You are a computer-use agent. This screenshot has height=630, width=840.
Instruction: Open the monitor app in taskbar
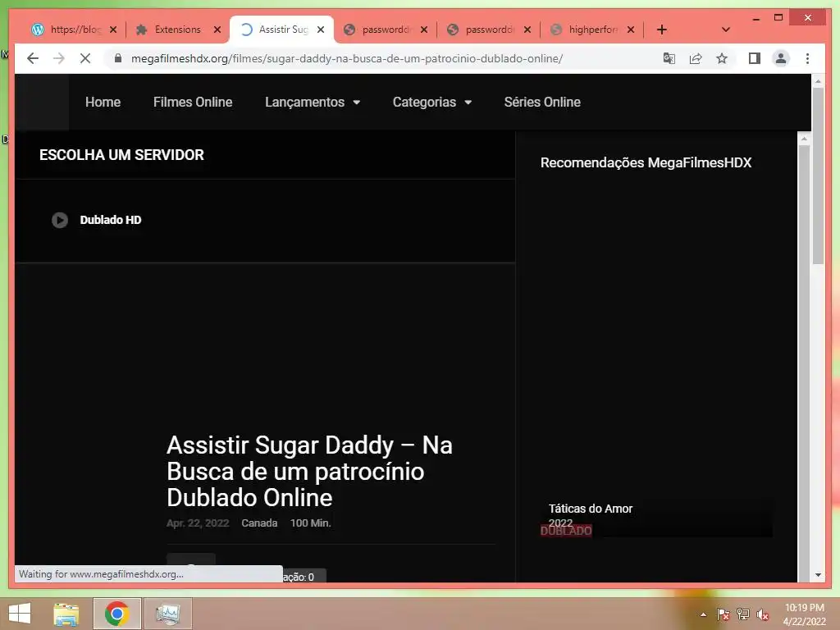(167, 614)
